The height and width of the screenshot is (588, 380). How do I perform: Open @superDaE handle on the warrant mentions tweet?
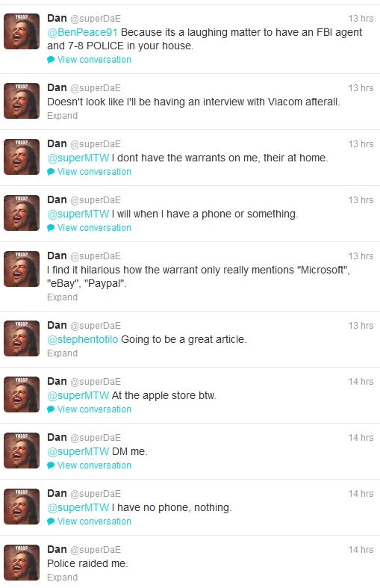click(96, 256)
